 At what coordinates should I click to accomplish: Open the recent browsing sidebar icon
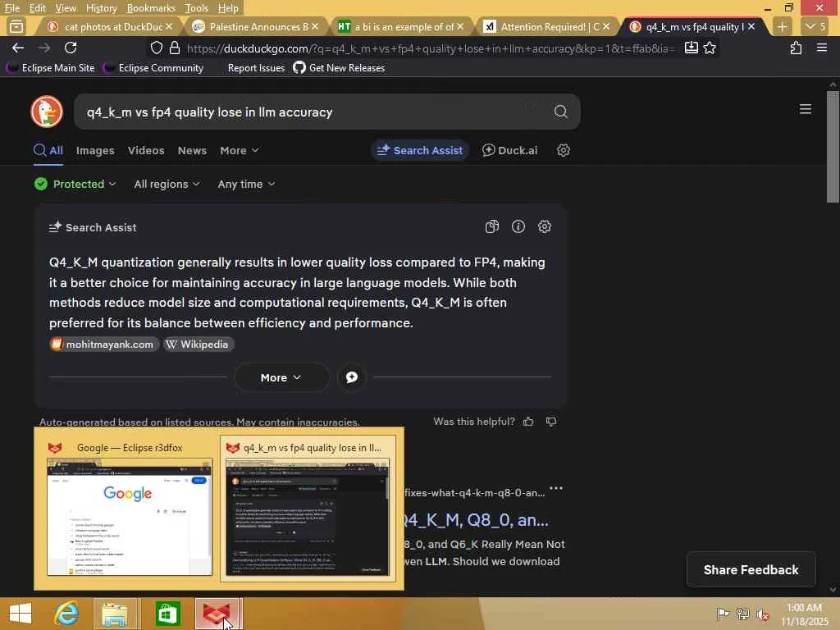(16, 26)
